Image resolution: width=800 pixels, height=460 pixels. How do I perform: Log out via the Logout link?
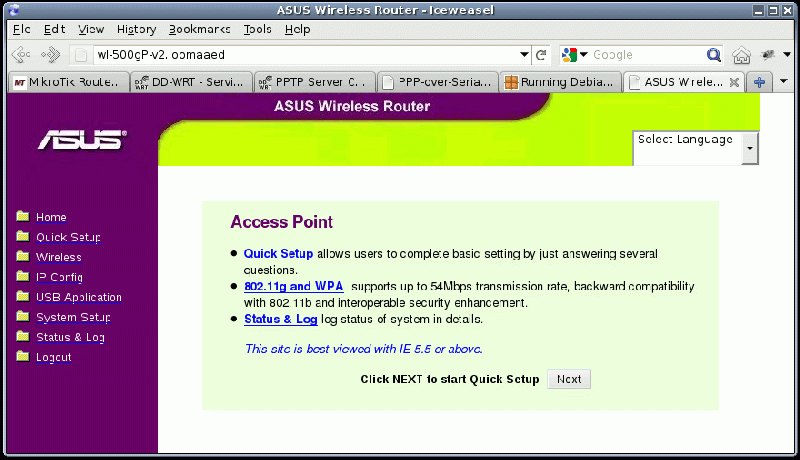coord(54,357)
